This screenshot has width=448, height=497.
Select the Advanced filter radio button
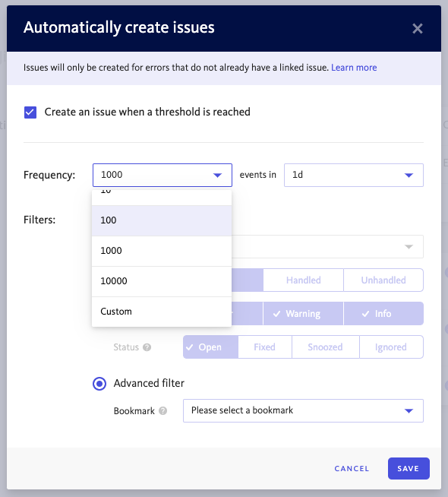point(99,384)
